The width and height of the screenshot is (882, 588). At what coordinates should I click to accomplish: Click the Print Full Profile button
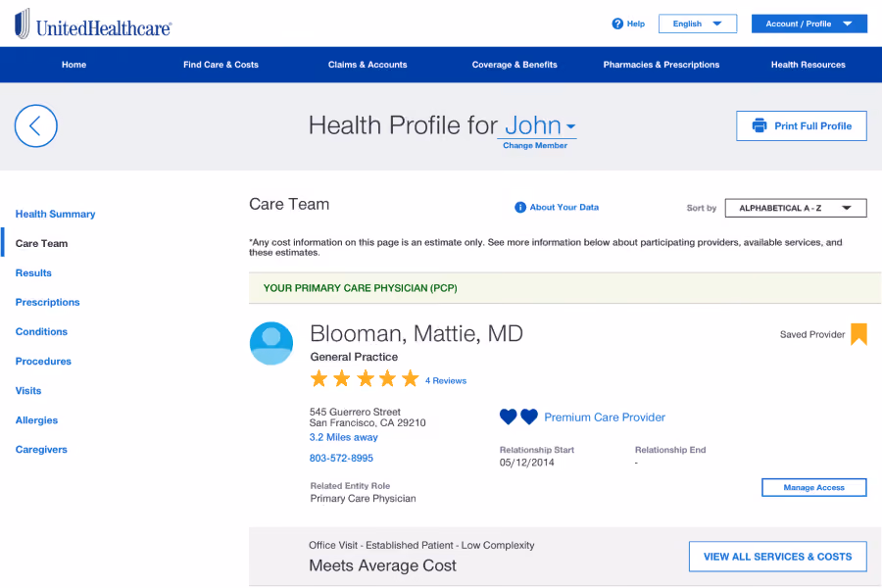(801, 125)
